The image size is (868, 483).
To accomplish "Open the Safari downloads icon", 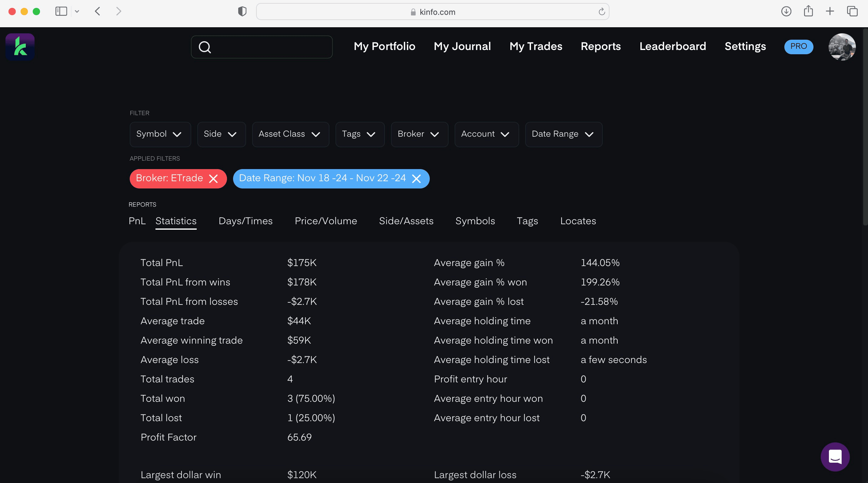I will click(786, 12).
